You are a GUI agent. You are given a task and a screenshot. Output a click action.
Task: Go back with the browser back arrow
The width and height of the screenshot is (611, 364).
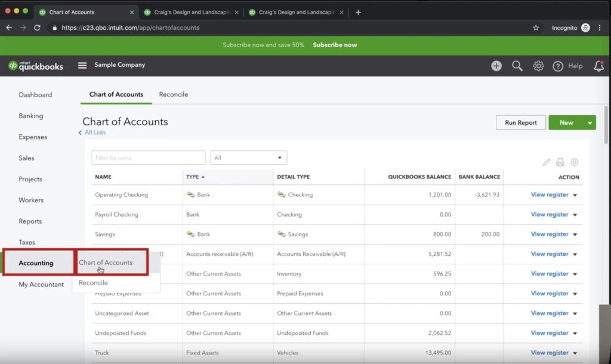point(9,27)
